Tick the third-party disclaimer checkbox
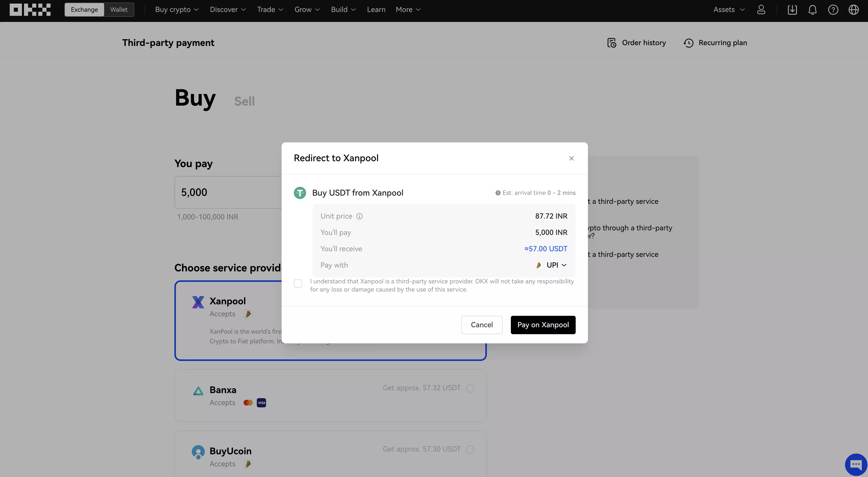This screenshot has width=868, height=477. [x=298, y=283]
